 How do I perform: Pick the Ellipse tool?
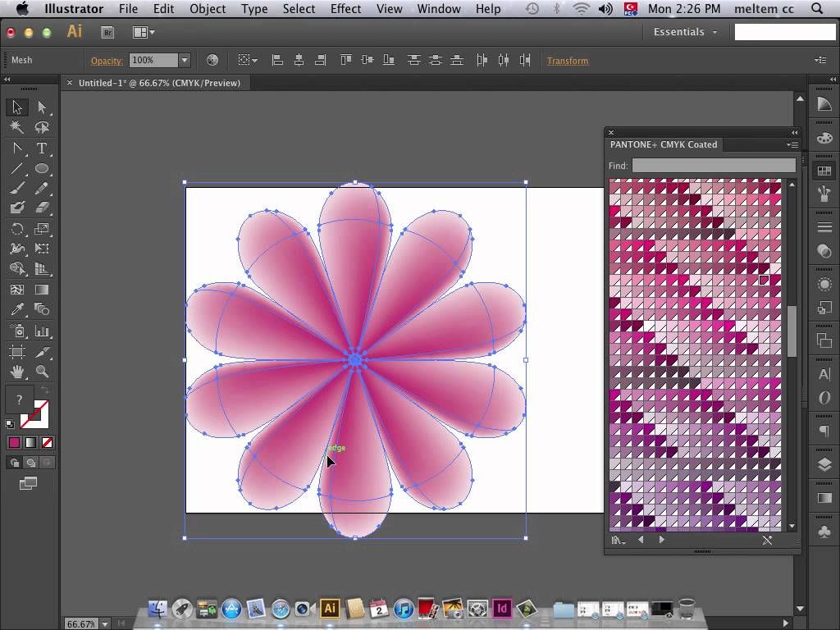42,168
